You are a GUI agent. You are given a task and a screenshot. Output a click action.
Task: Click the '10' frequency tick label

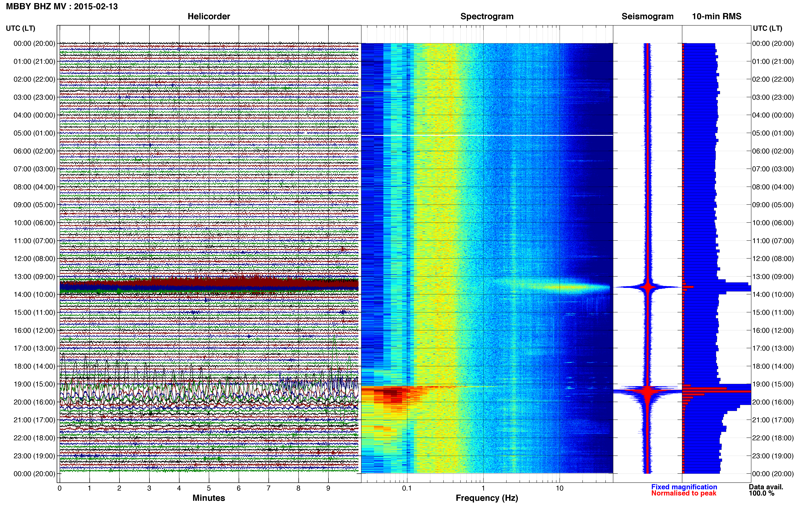point(559,488)
